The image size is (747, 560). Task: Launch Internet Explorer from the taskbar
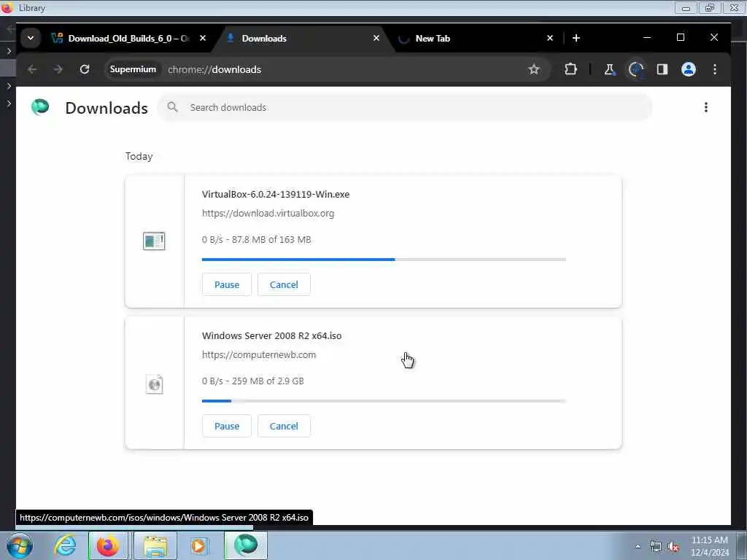(65, 545)
